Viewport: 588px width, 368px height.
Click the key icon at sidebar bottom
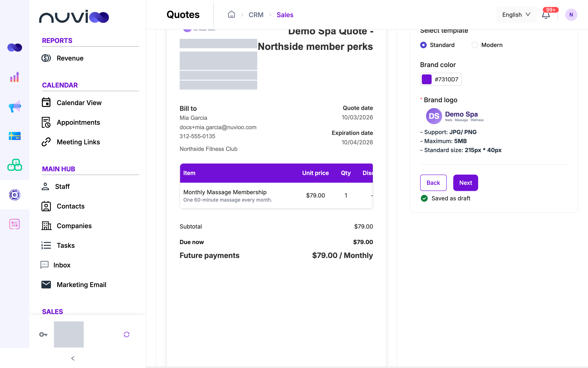click(x=43, y=334)
